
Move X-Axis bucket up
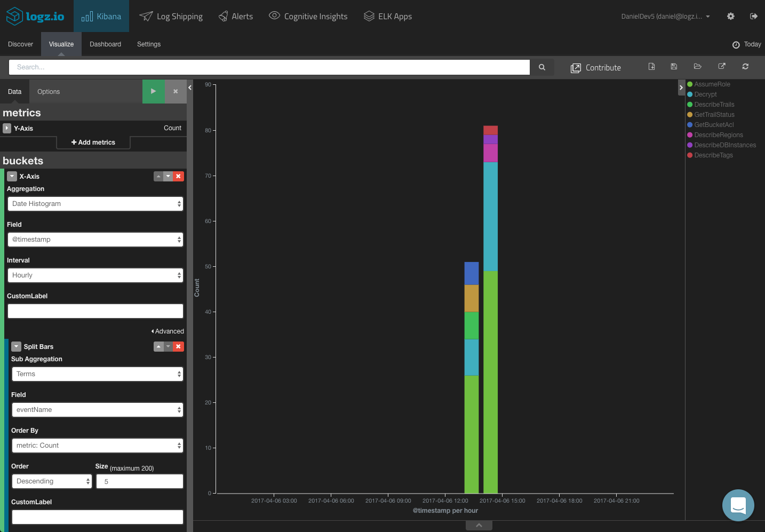point(158,176)
